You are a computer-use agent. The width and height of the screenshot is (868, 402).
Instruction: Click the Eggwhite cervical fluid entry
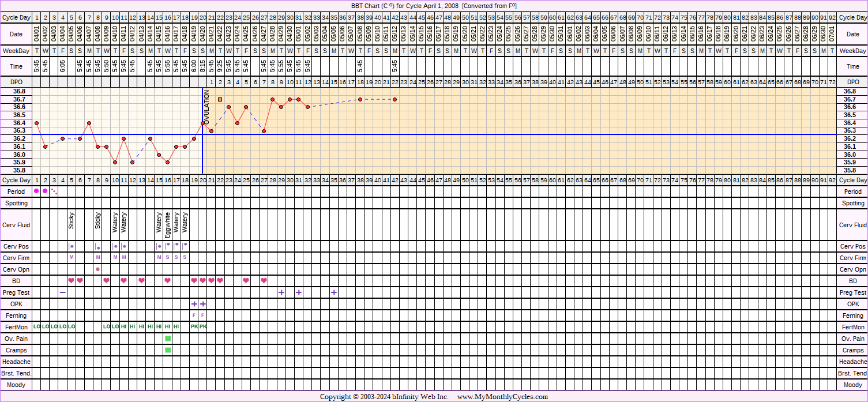coord(168,225)
